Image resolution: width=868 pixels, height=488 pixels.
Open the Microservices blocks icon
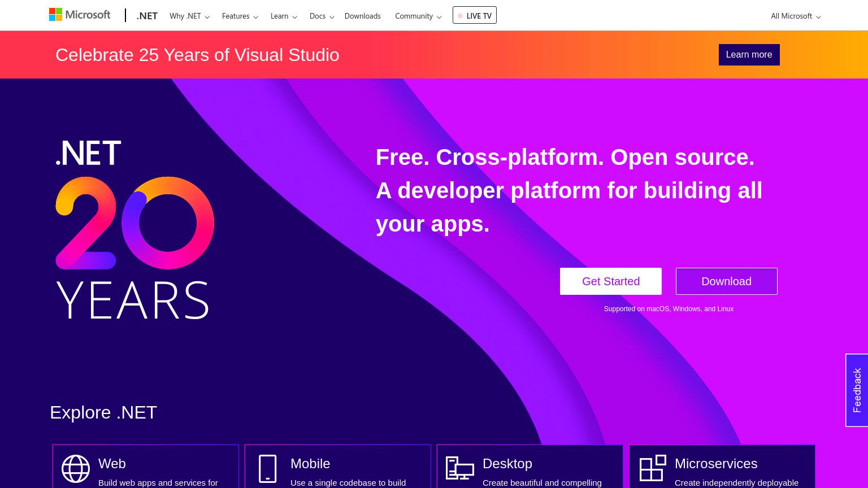653,468
